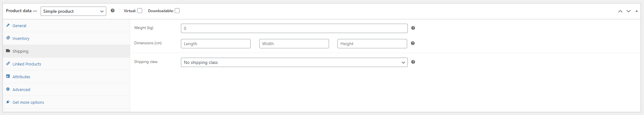Enable the Virtual checkbox

(x=140, y=11)
